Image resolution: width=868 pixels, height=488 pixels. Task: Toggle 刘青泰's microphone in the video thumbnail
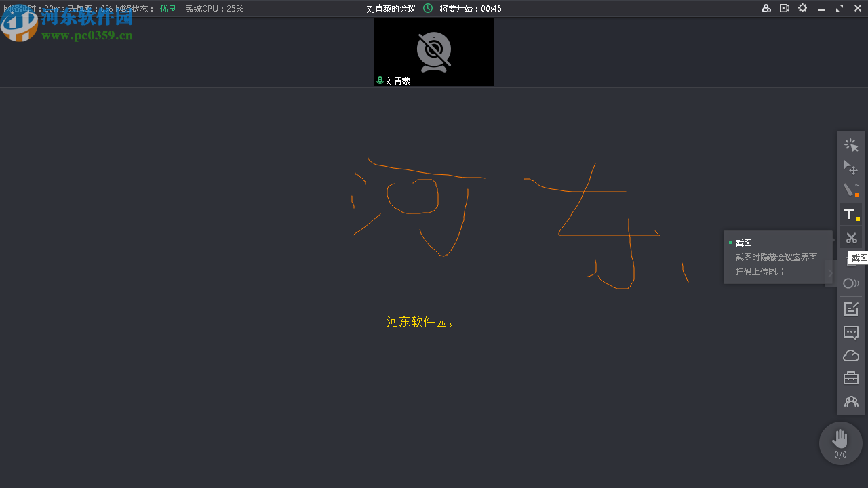pyautogui.click(x=380, y=80)
